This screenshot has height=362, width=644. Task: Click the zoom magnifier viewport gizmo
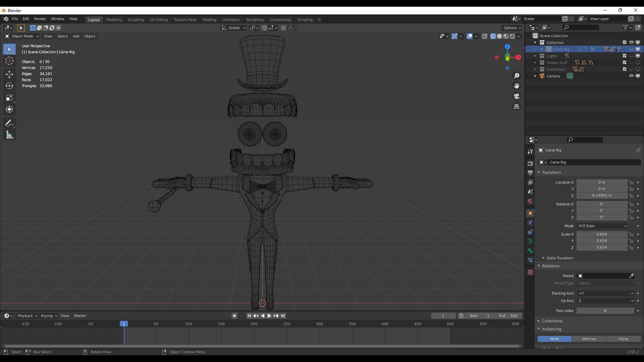517,76
